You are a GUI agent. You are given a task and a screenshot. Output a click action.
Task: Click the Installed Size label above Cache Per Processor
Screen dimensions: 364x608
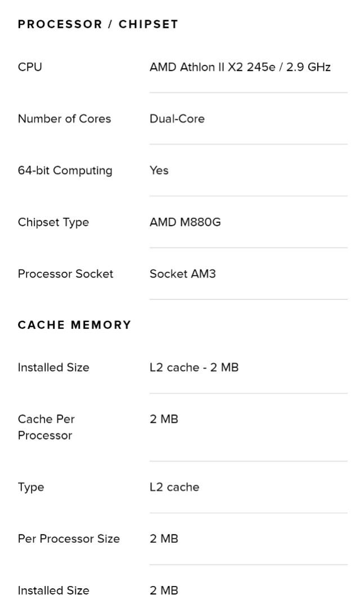click(x=53, y=368)
